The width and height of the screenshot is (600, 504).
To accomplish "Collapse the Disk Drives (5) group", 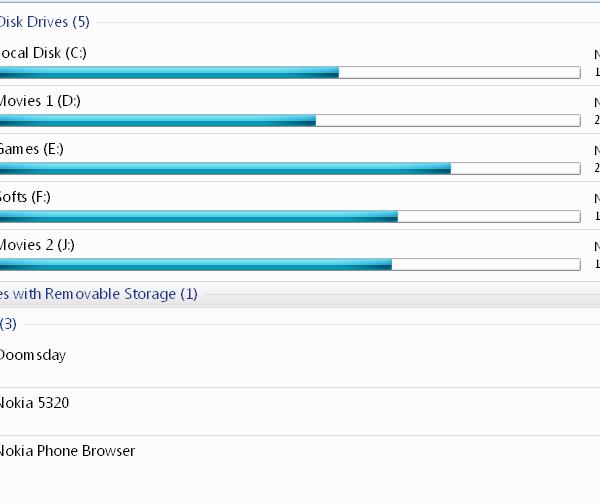I will click(x=46, y=22).
